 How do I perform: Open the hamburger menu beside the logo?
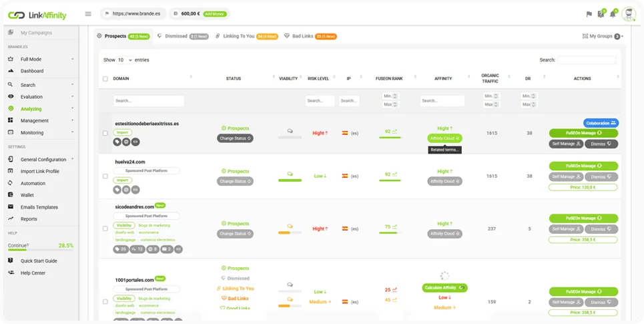pyautogui.click(x=88, y=13)
